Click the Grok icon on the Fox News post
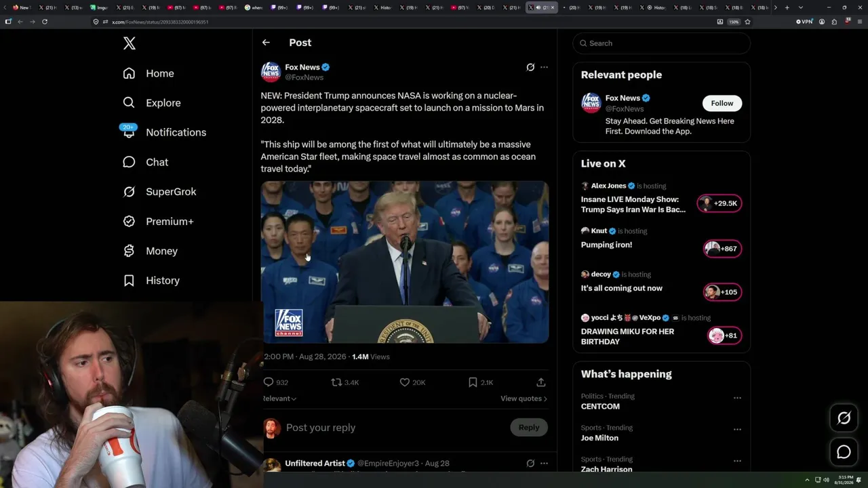 click(530, 67)
